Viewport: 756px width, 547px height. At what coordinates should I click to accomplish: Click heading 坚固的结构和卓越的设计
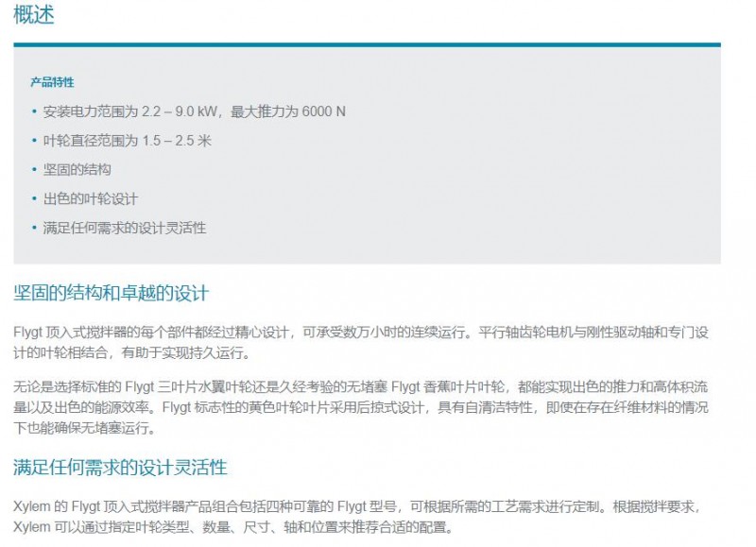[112, 293]
